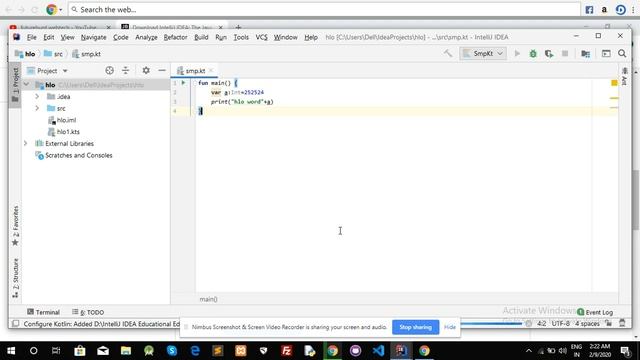640x360 pixels.
Task: Select hlo.iml file in project tree
Action: (x=62, y=120)
